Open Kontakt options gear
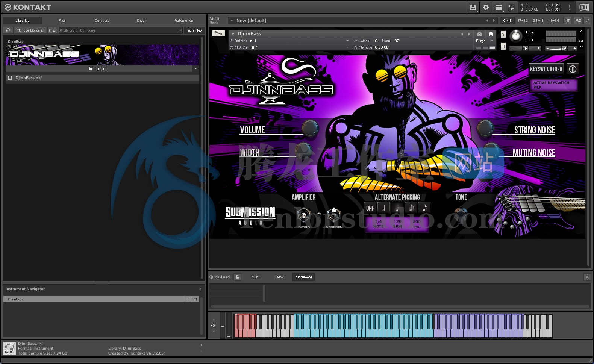The height and width of the screenshot is (364, 594). pos(486,7)
